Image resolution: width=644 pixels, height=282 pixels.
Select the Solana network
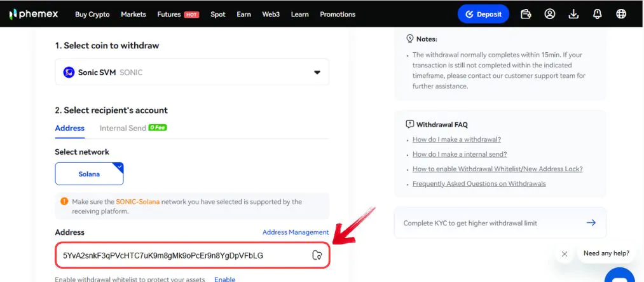(x=89, y=174)
